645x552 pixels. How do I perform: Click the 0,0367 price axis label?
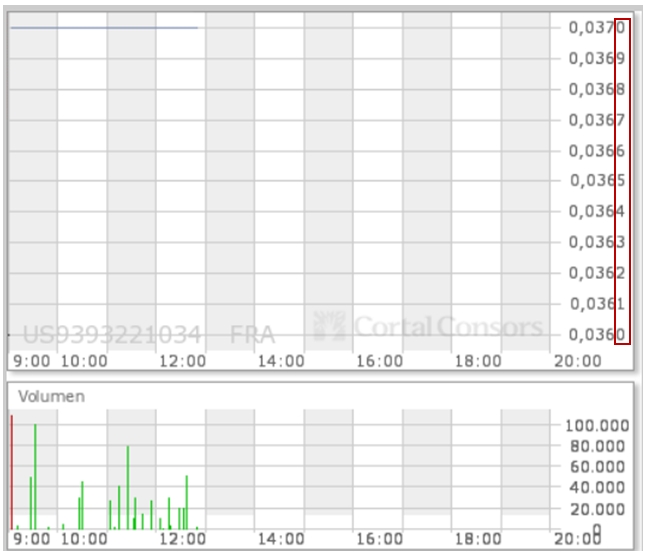click(x=596, y=120)
